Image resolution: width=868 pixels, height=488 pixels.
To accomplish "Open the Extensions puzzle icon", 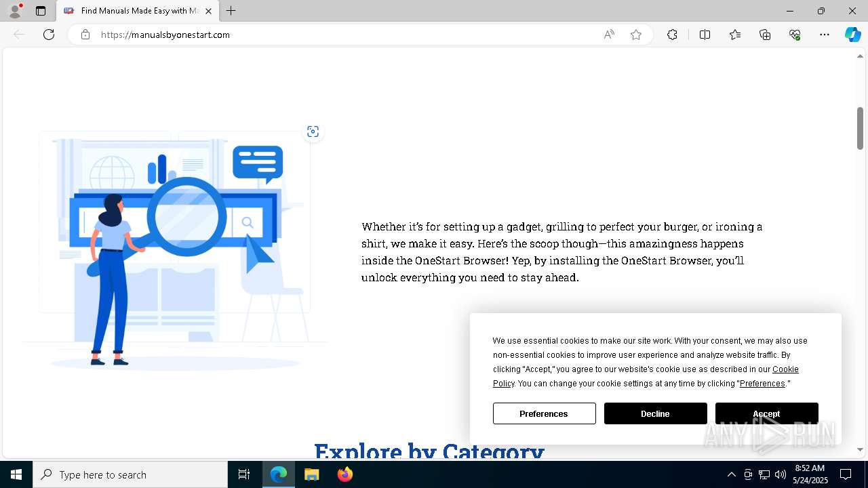I will point(672,35).
